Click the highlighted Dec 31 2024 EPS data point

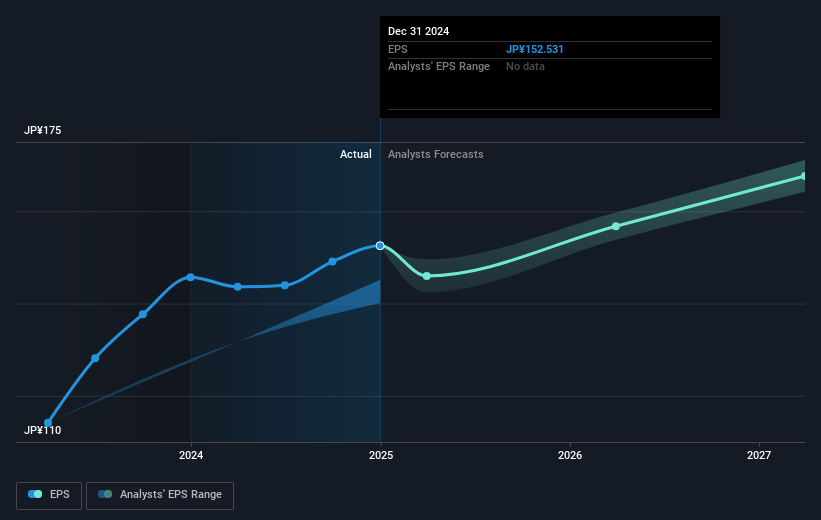tap(380, 246)
